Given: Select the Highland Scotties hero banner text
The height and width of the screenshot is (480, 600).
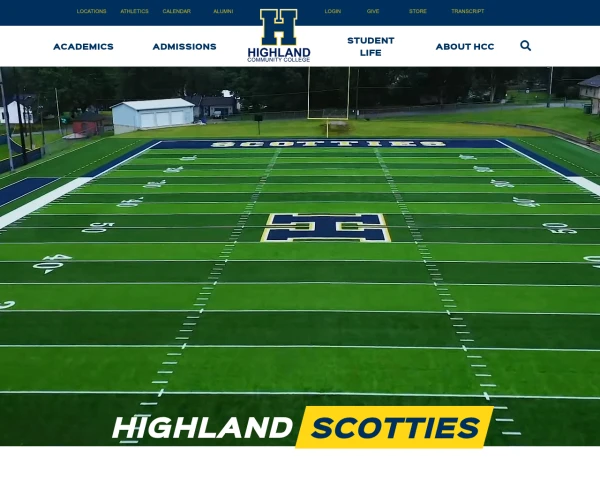Looking at the screenshot, I should 302,427.
